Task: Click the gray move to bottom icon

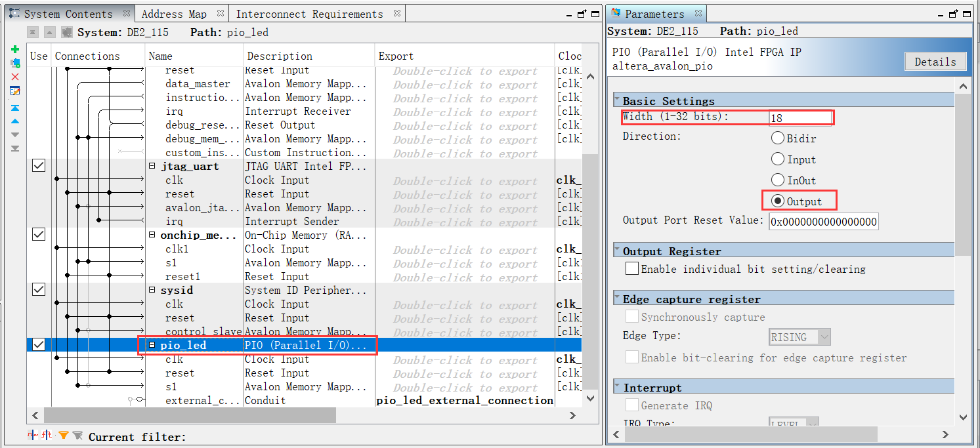Action: coord(15,149)
